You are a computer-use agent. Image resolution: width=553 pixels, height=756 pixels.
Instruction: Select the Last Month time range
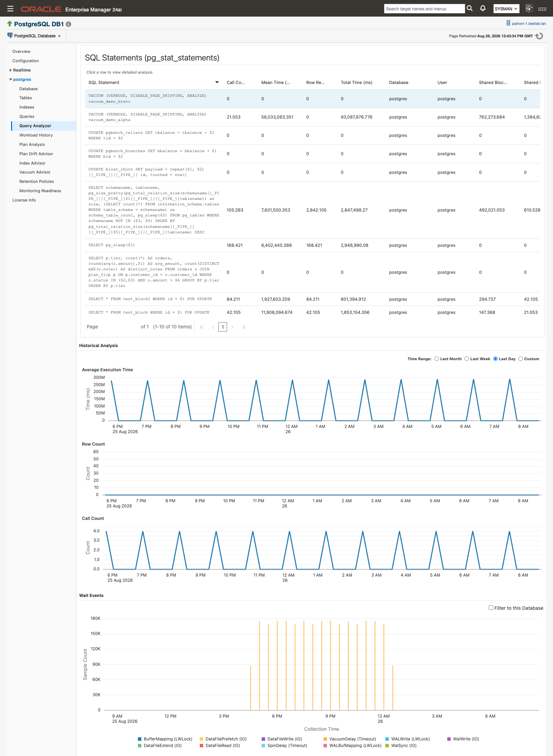pos(437,359)
